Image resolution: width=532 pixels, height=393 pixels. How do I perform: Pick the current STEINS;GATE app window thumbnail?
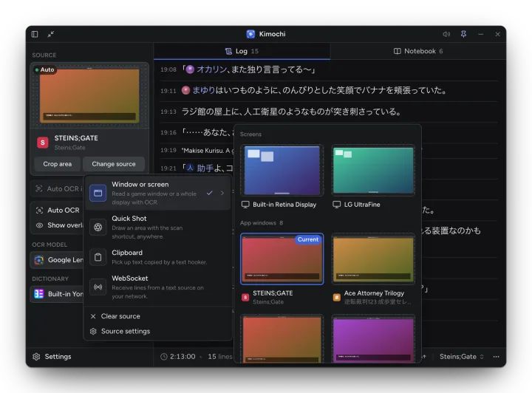282,259
